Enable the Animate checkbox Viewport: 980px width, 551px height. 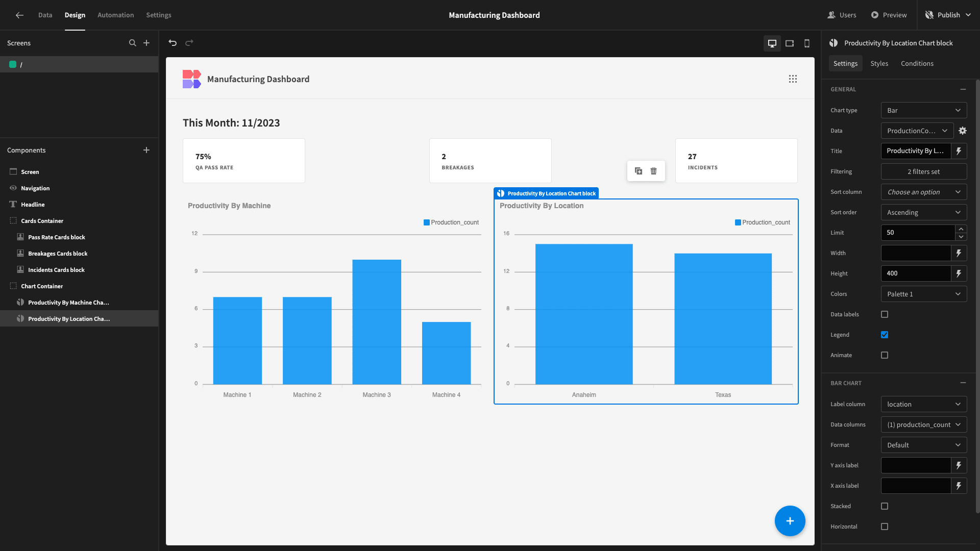click(885, 355)
